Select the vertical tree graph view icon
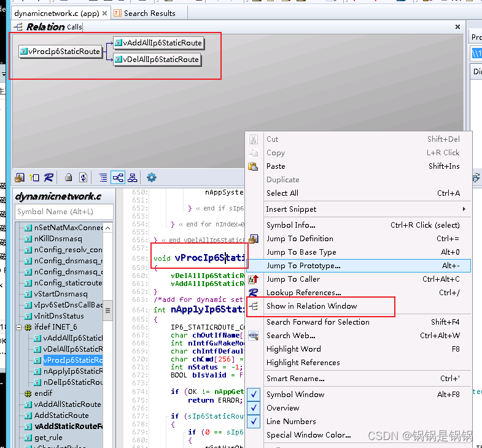The image size is (482, 448). coord(133,177)
